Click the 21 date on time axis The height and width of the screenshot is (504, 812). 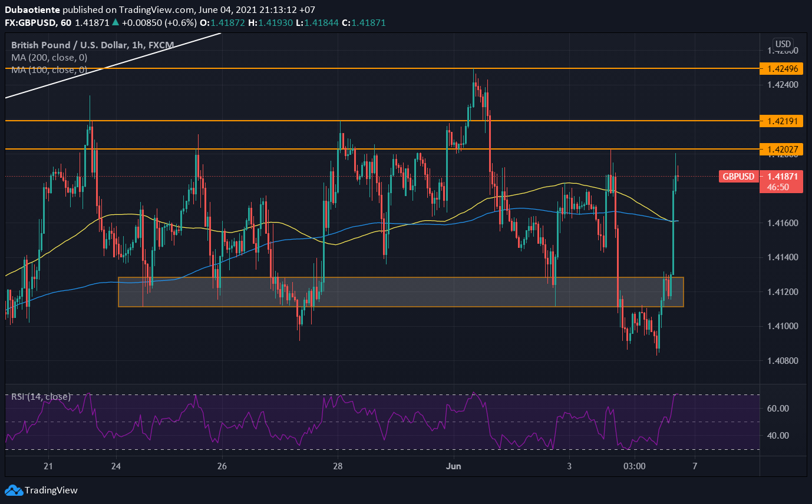click(x=48, y=466)
